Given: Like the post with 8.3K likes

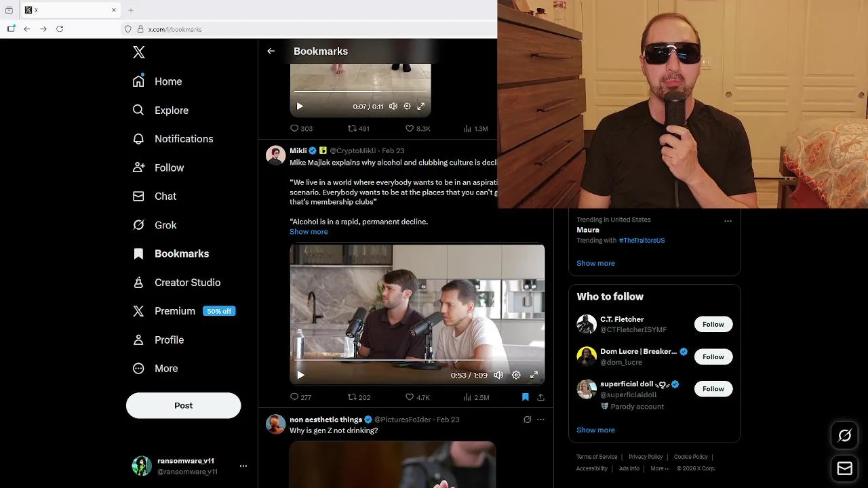Looking at the screenshot, I should point(418,128).
